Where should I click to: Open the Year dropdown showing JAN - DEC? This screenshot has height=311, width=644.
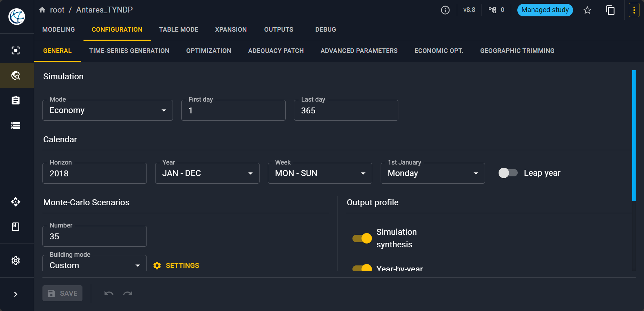coord(207,173)
